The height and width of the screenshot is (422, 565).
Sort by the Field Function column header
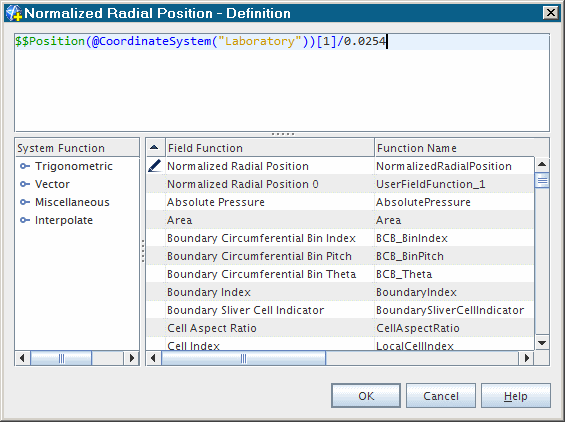tap(270, 148)
